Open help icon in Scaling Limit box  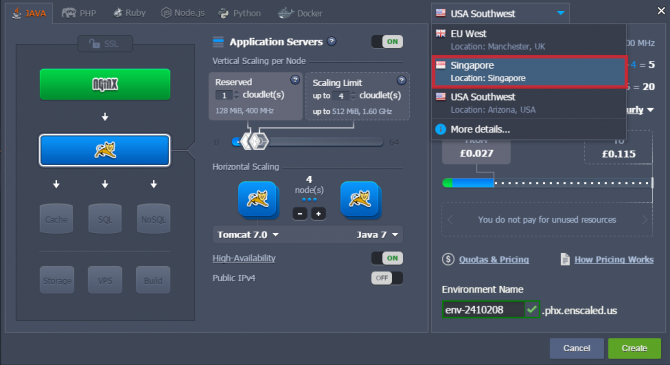401,80
